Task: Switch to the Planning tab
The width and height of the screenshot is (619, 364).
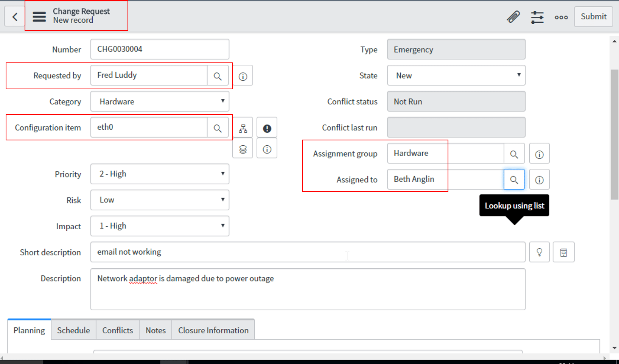Action: coord(29,330)
